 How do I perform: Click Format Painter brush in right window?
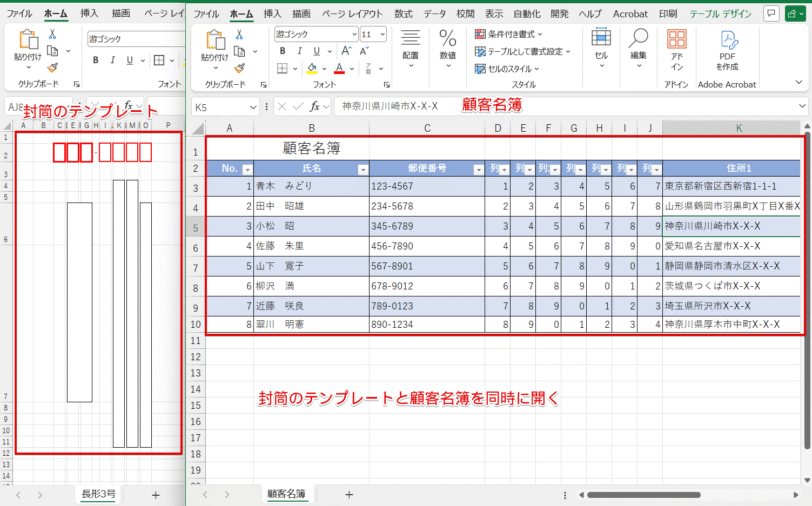point(239,68)
